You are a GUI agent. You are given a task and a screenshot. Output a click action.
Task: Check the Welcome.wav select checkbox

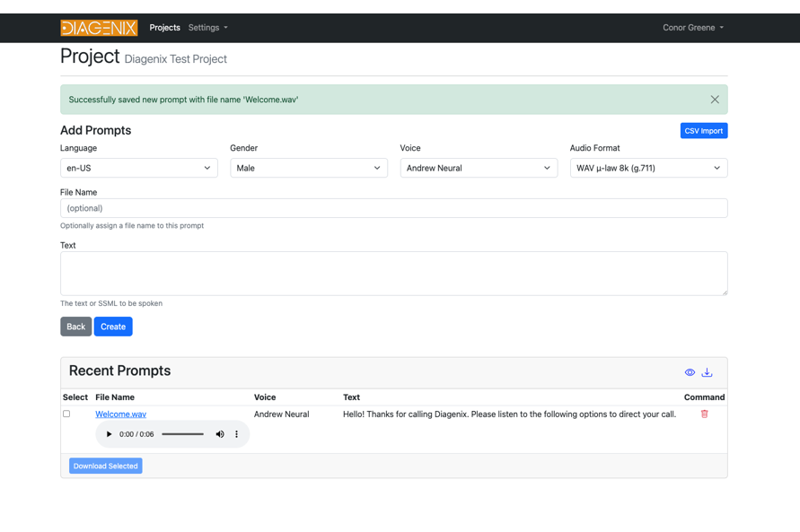point(66,414)
